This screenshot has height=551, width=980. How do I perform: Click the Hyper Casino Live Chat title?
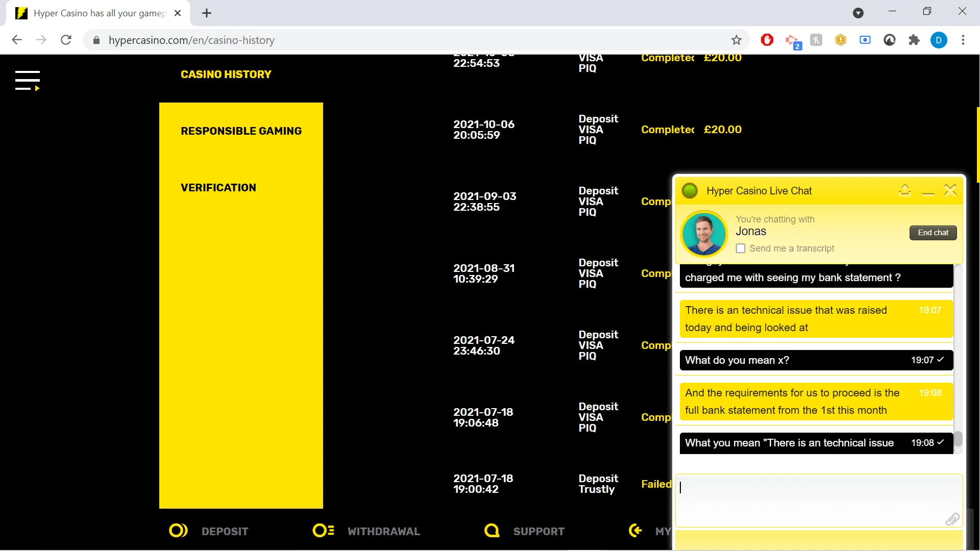(759, 191)
